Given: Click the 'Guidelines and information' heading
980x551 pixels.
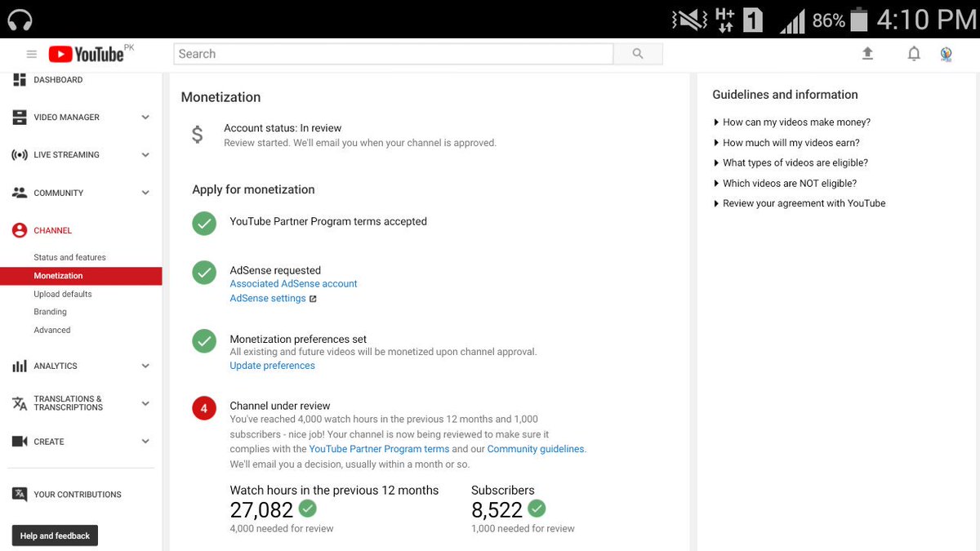Looking at the screenshot, I should (x=785, y=95).
